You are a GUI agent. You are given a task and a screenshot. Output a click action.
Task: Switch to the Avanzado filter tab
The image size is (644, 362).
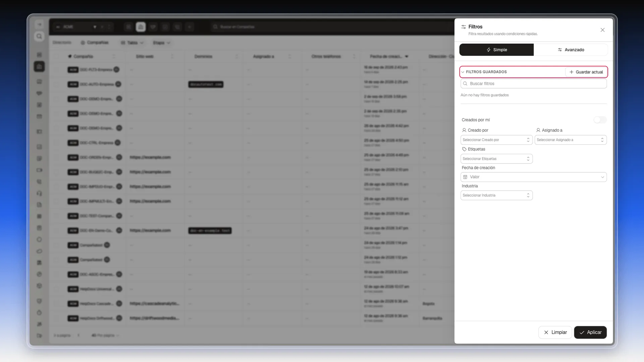pos(571,50)
